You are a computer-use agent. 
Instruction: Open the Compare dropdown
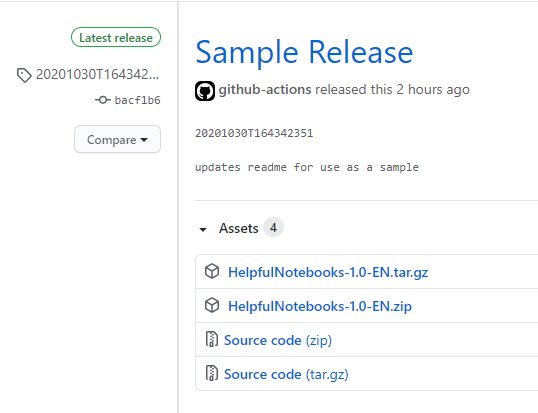(x=117, y=139)
